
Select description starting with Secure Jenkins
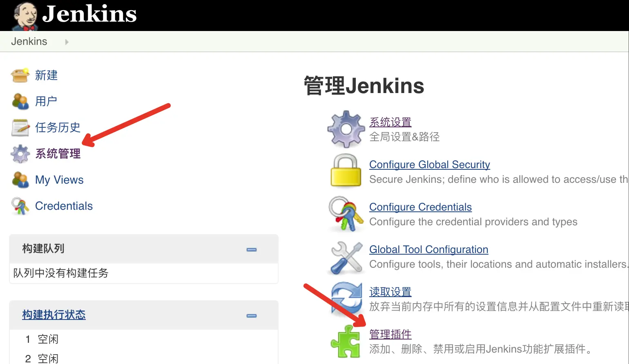pos(499,179)
